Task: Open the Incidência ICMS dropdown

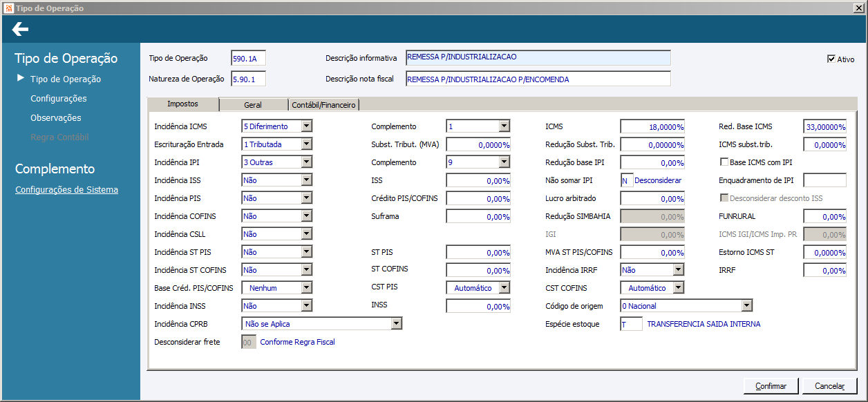Action: coord(307,126)
